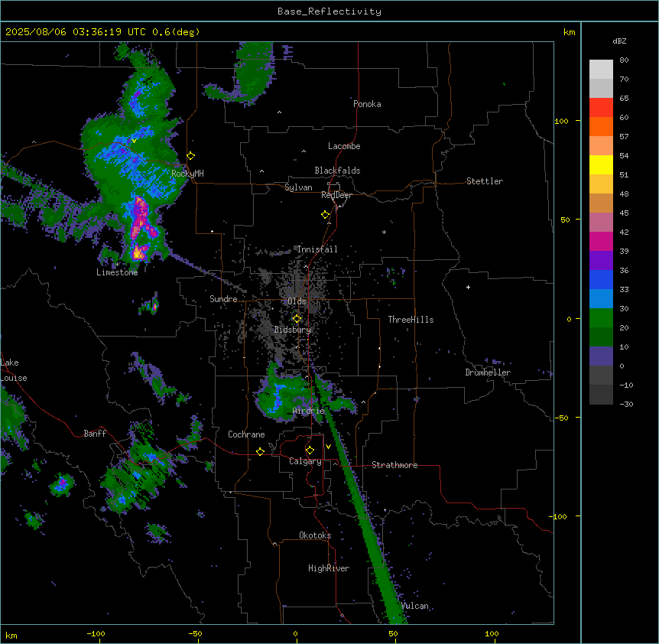This screenshot has height=644, width=659.
Task: Click the Vulcan town label
Action: 415,606
